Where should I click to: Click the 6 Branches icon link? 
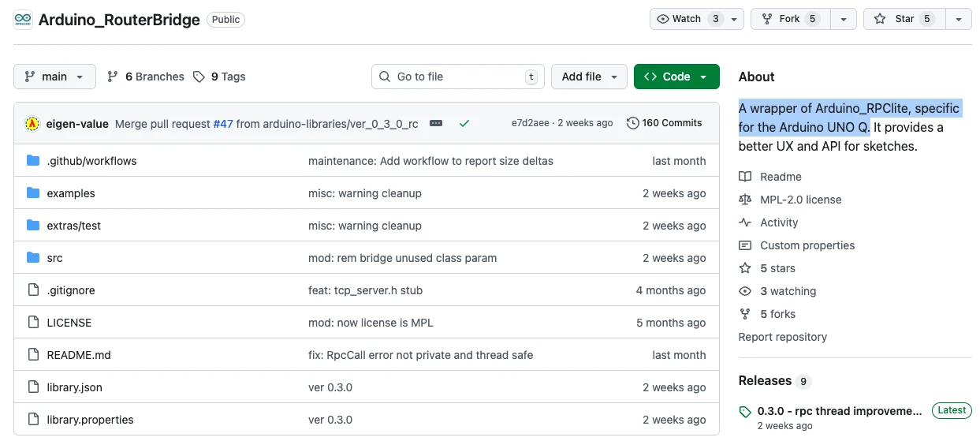pos(113,77)
